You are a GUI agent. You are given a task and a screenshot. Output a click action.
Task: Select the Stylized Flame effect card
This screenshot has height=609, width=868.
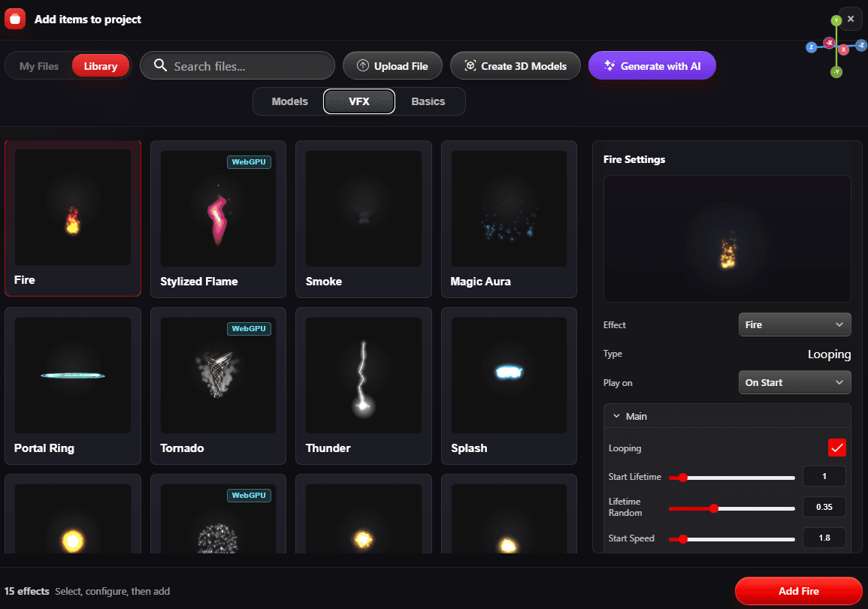(x=218, y=219)
